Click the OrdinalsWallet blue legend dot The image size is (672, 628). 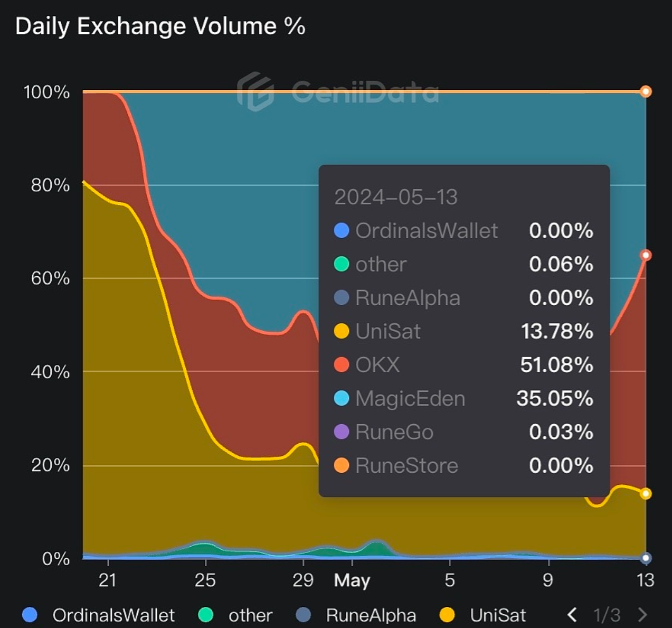coord(30,615)
